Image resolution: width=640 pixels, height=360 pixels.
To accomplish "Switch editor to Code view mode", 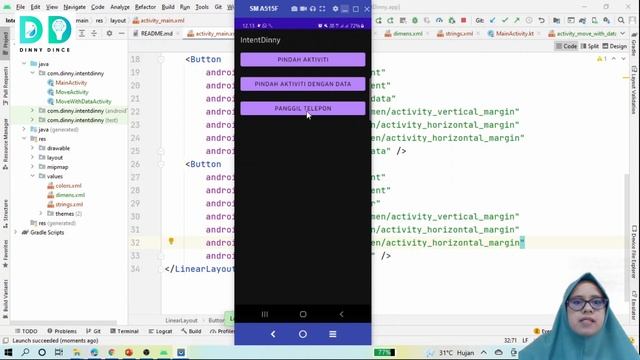I will point(567,46).
